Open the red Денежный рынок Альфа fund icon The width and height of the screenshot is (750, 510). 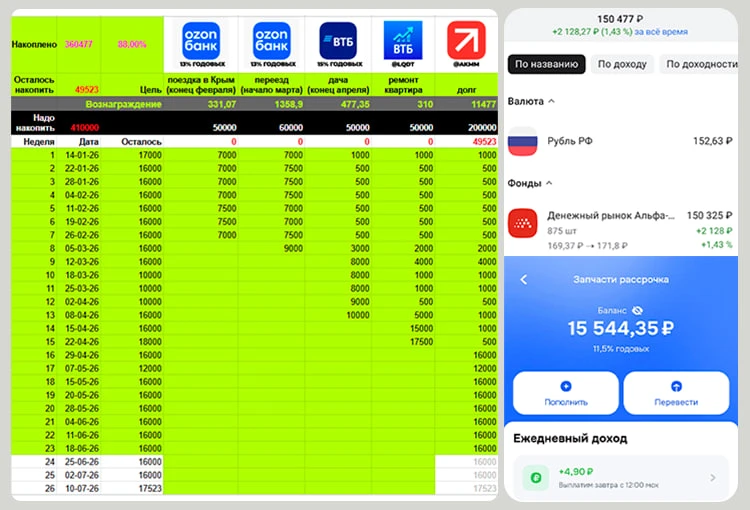click(522, 223)
